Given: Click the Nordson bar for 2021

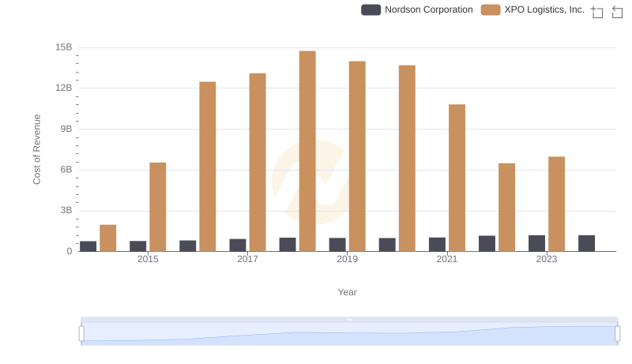Looking at the screenshot, I should coord(438,245).
